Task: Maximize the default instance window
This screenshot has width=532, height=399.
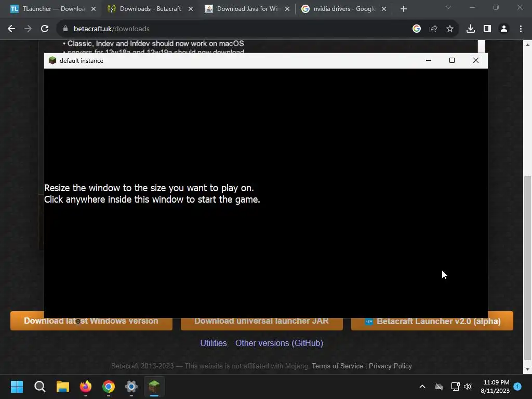Action: [452, 60]
